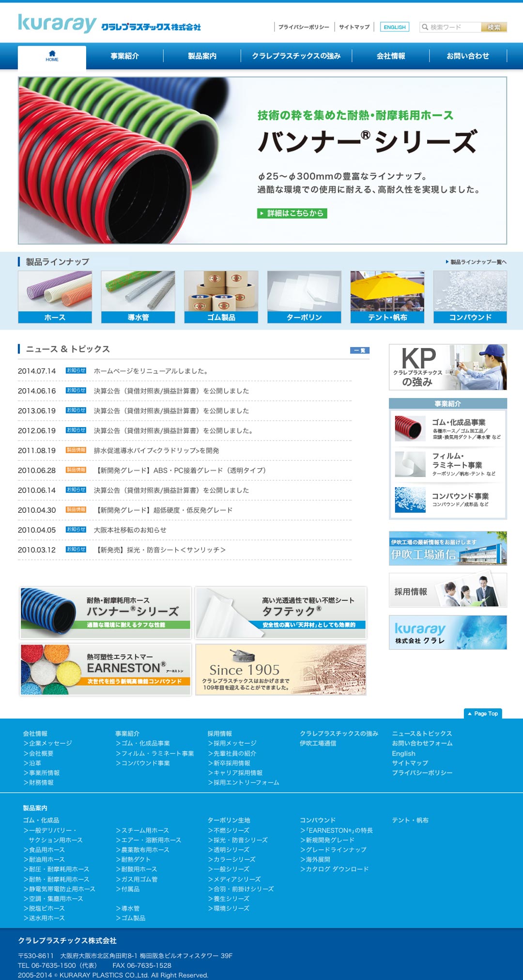Click the blue pellet icon for コンパウンド事業
Viewport: 523px width, 980px height.
click(x=410, y=499)
